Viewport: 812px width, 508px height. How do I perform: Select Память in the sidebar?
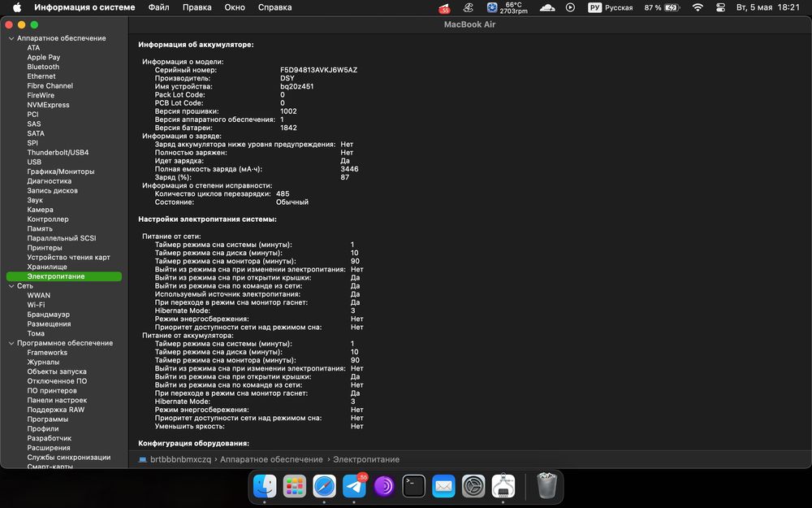point(40,228)
